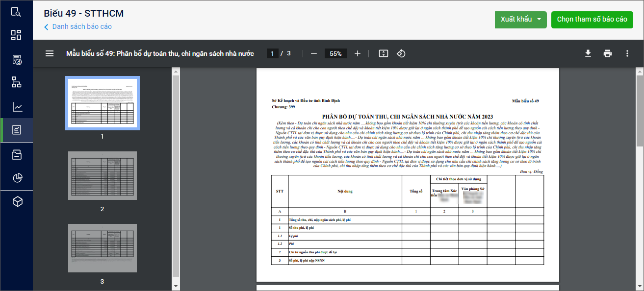Click Chọn tham số báo cáo button
Viewport: 644px width, 291px height.
(592, 20)
